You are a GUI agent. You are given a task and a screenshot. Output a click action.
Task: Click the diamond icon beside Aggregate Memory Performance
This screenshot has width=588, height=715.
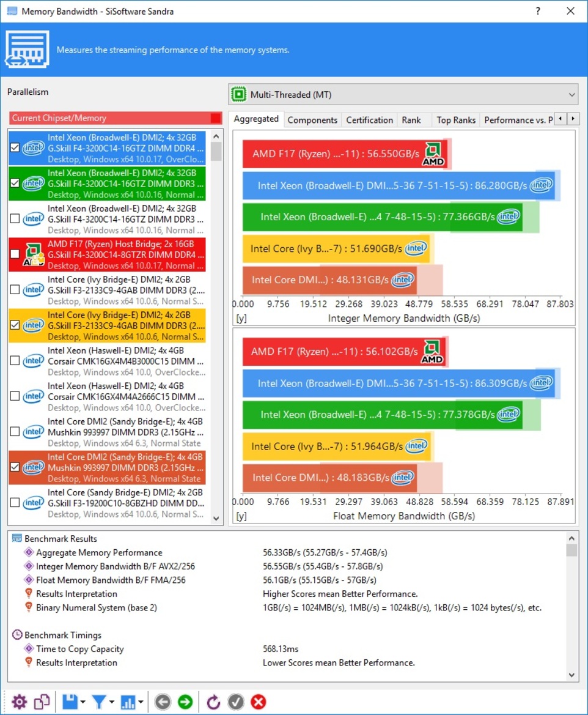29,552
